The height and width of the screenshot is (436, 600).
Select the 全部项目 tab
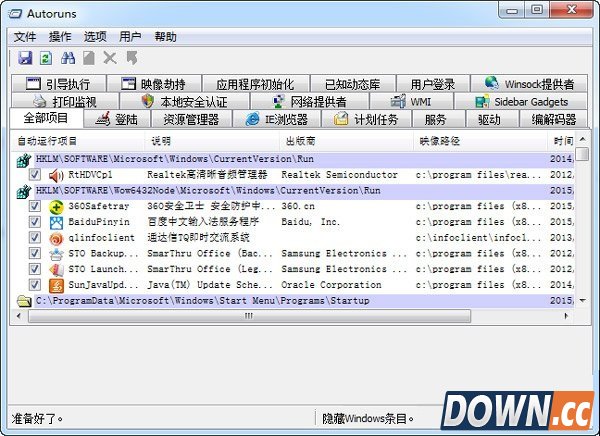46,118
